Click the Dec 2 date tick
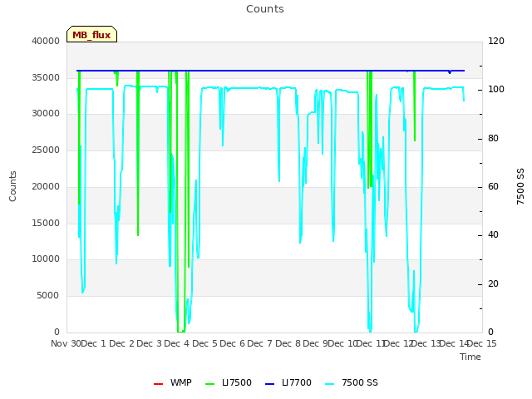 pos(121,343)
